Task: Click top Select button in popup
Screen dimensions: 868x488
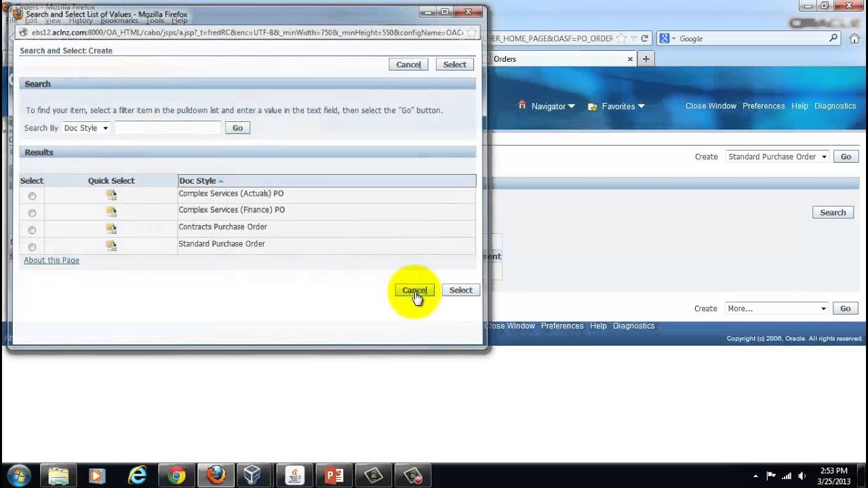Action: pos(454,64)
